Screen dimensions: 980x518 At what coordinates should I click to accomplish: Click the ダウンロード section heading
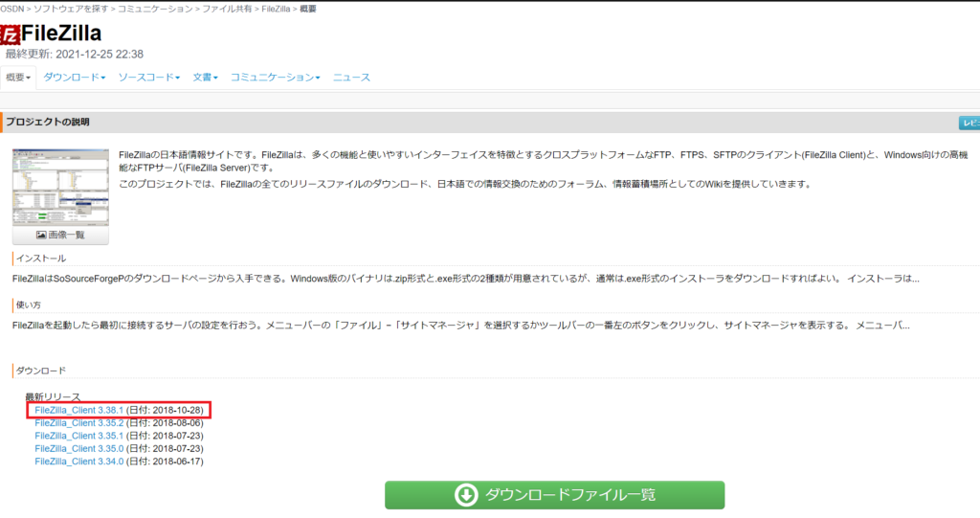tap(40, 371)
